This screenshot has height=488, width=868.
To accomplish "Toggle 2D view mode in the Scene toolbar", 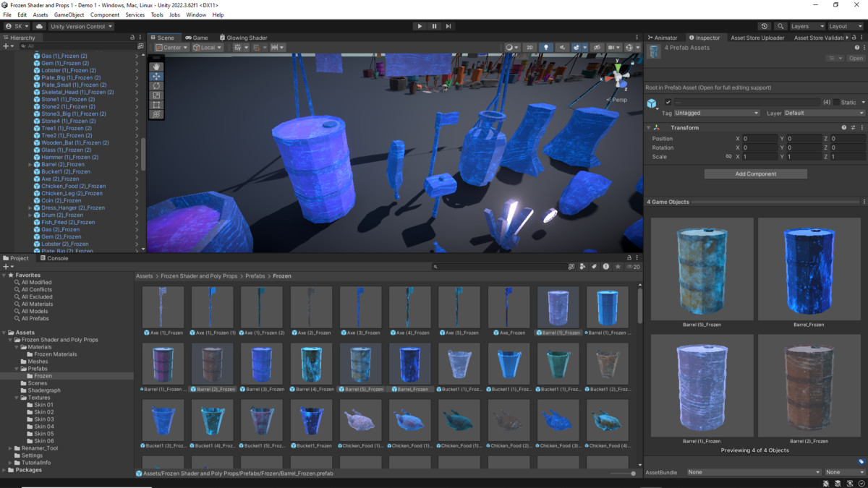I will (529, 47).
